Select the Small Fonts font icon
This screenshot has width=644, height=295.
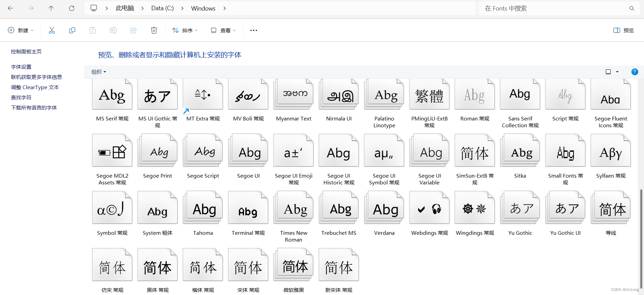click(565, 150)
